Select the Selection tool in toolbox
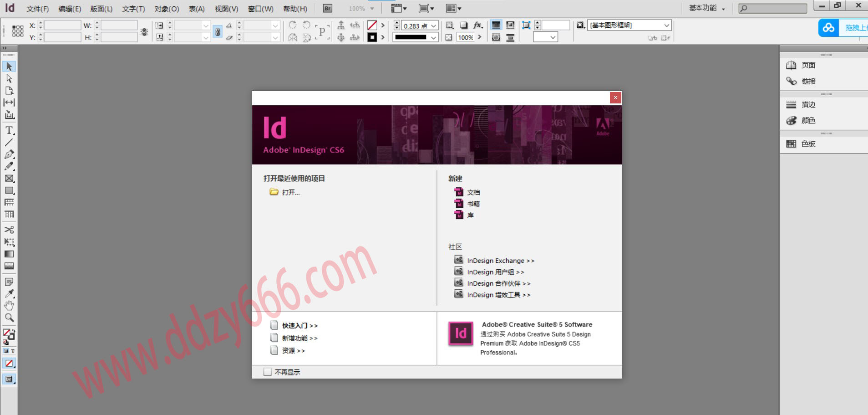Viewport: 868px width, 415px height. pyautogui.click(x=9, y=67)
